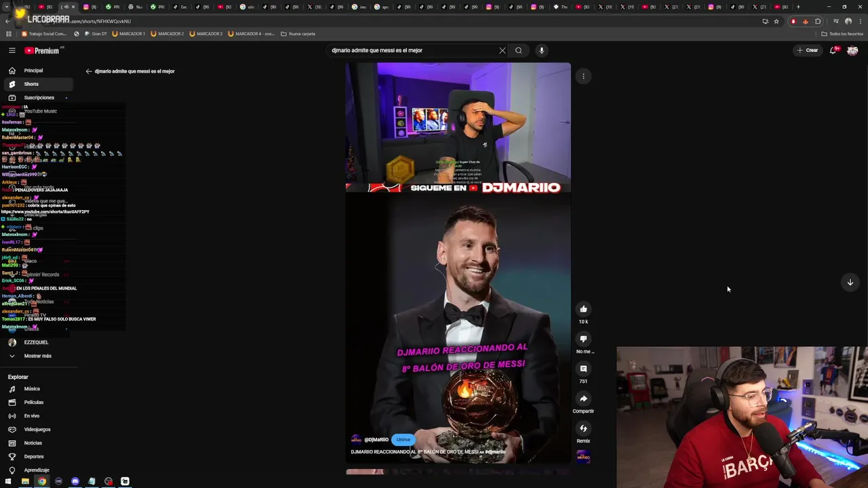Open YouTube notifications bell
This screenshot has width=868, height=488.
pos(833,50)
